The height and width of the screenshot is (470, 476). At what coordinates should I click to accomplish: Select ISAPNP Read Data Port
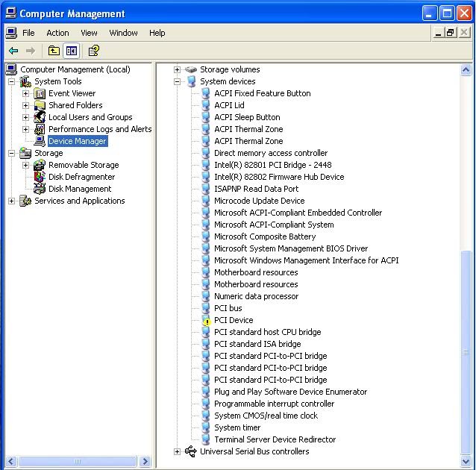pyautogui.click(x=256, y=189)
